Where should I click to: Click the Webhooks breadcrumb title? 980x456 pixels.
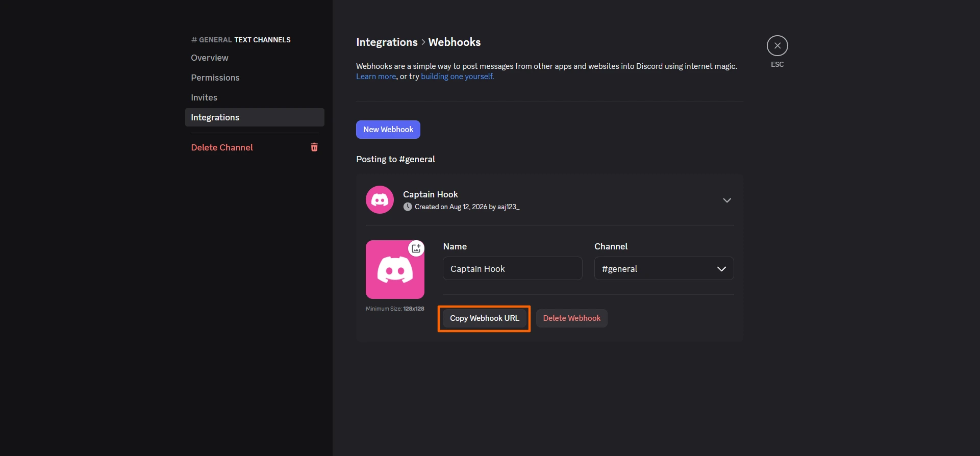tap(455, 42)
